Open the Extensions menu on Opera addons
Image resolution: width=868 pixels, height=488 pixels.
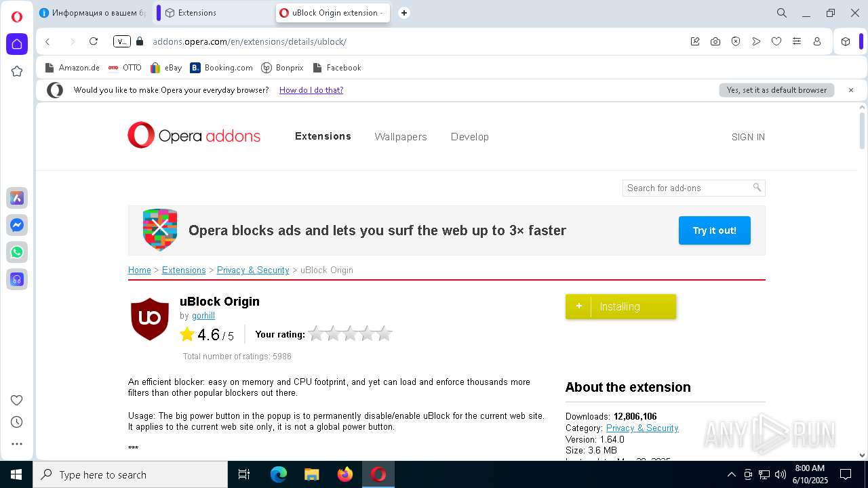[x=323, y=136]
